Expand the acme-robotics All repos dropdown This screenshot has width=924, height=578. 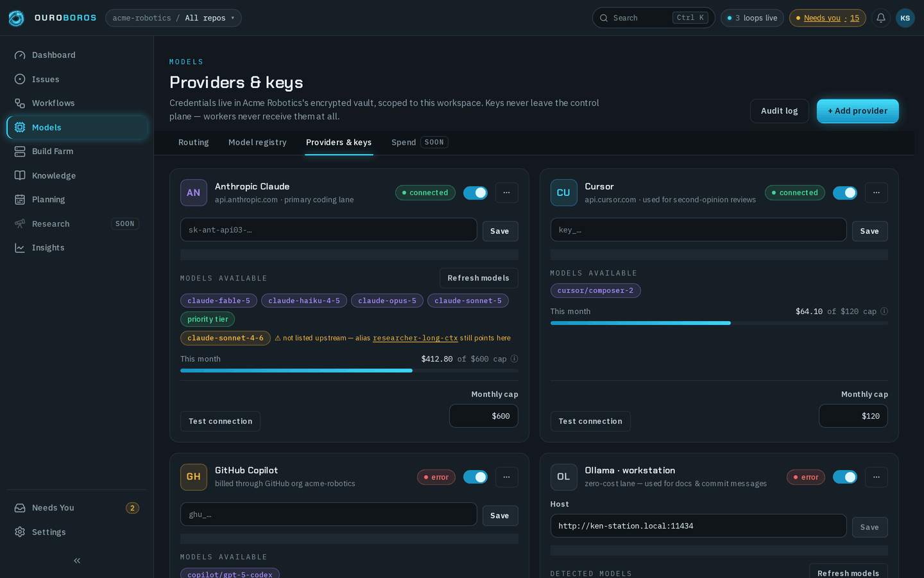(173, 18)
